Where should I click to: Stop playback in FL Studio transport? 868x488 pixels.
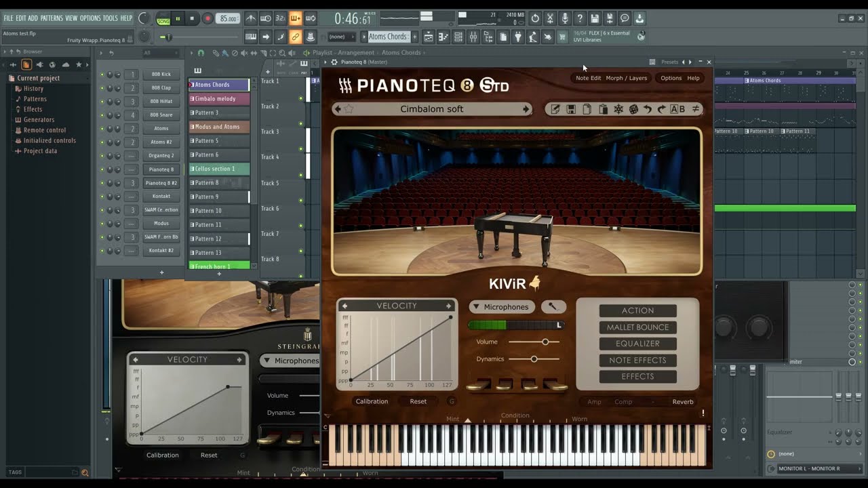coord(192,19)
